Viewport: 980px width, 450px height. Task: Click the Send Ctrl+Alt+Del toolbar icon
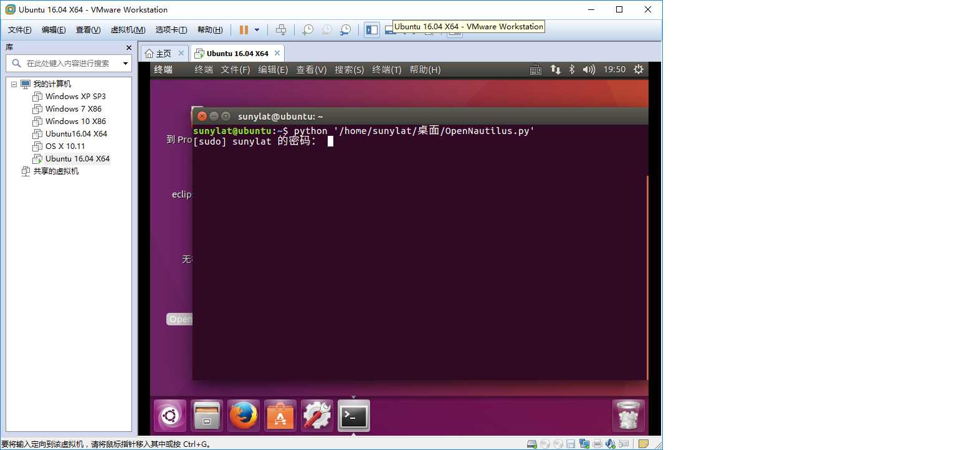281,30
